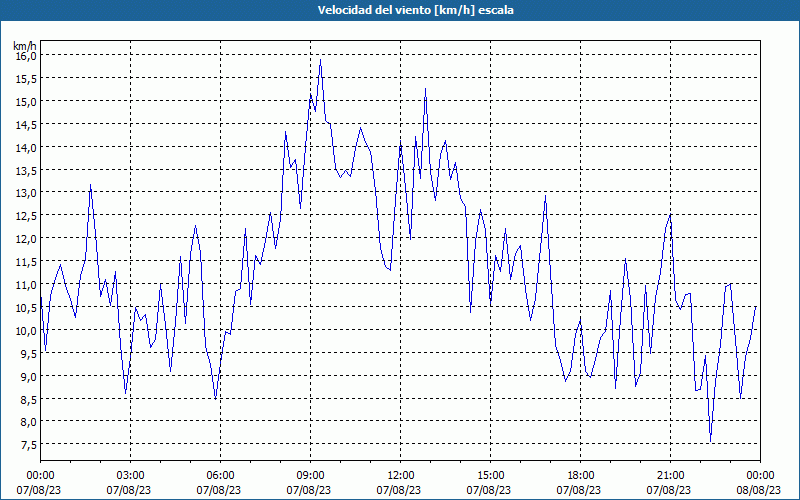Click the 03:00 time axis label
This screenshot has height=500, width=800.
click(130, 476)
